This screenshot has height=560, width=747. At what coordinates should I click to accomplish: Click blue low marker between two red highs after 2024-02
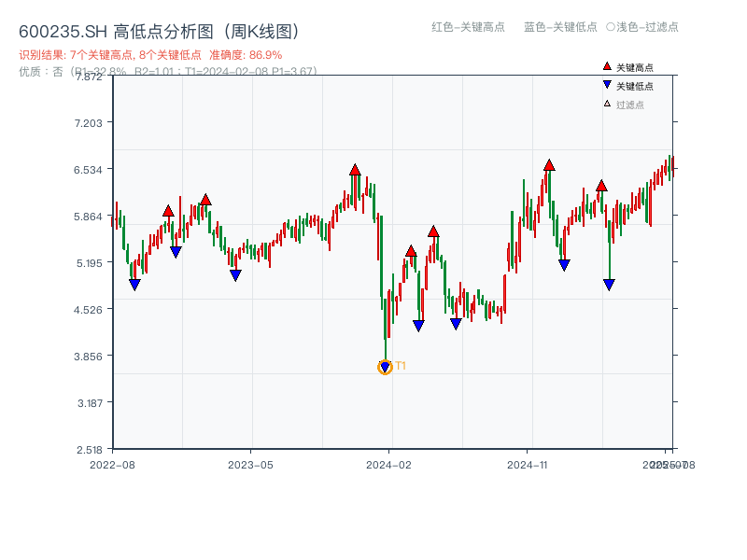pos(418,326)
